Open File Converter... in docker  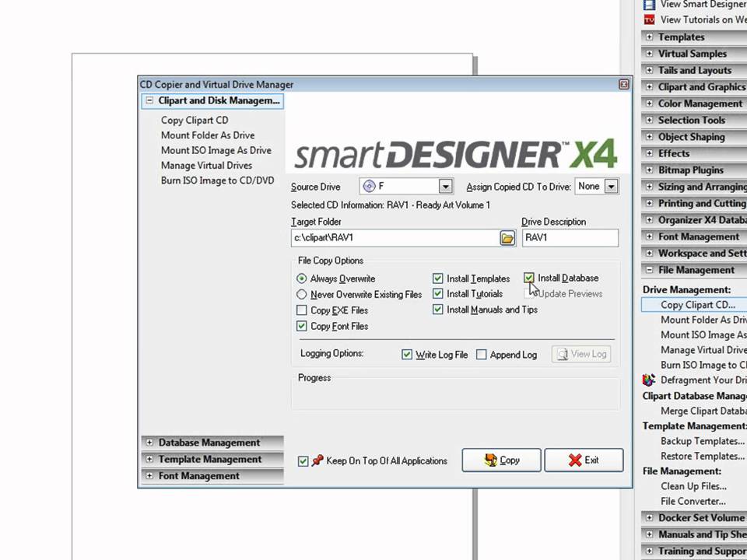click(693, 502)
